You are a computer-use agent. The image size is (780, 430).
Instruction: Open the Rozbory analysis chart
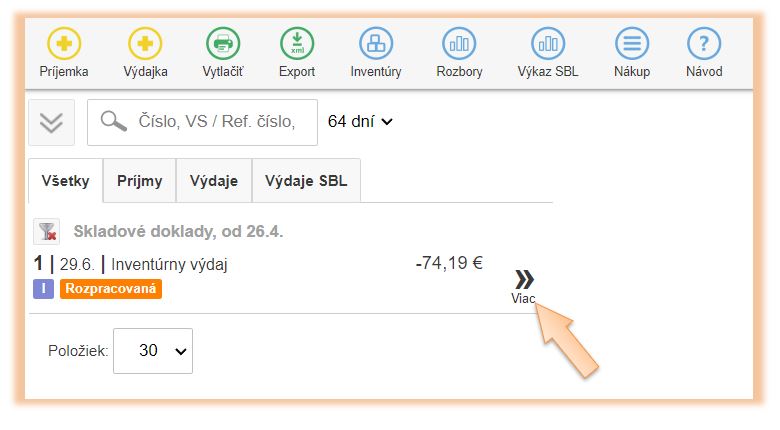459,44
